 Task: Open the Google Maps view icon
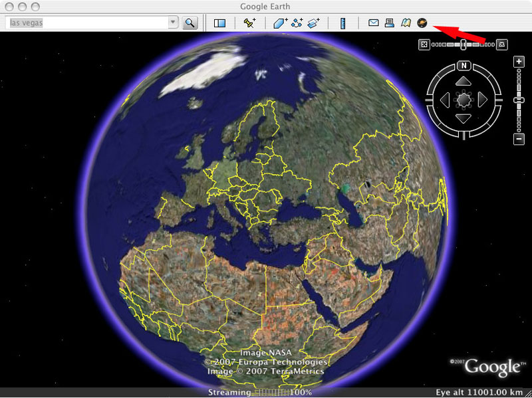click(x=406, y=23)
